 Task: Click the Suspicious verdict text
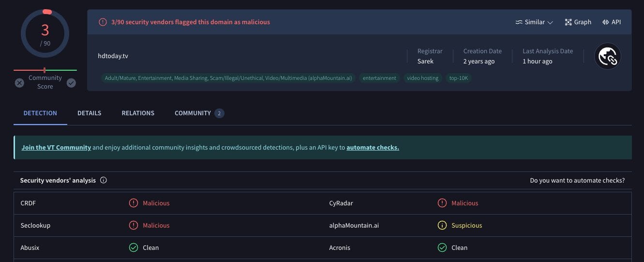click(x=467, y=225)
